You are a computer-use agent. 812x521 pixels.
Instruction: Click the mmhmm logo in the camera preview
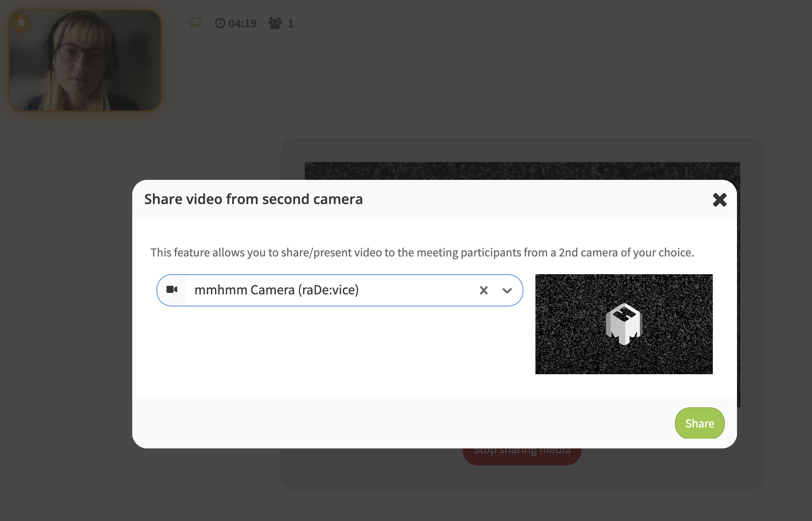623,324
